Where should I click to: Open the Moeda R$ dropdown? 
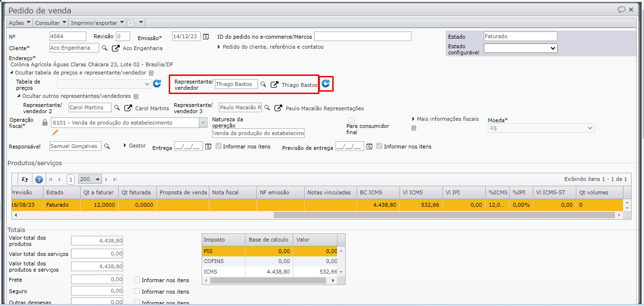pos(541,128)
